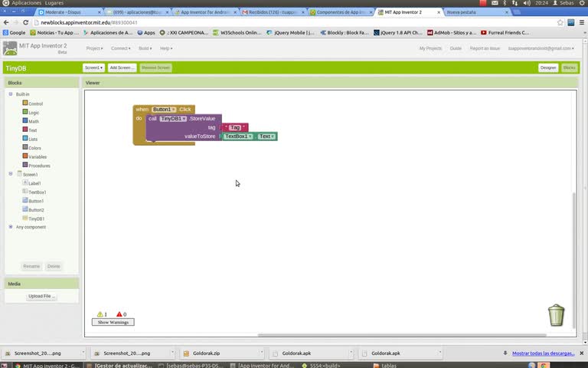Open the Screen1 dropdown
588x368 pixels.
pyautogui.click(x=93, y=67)
